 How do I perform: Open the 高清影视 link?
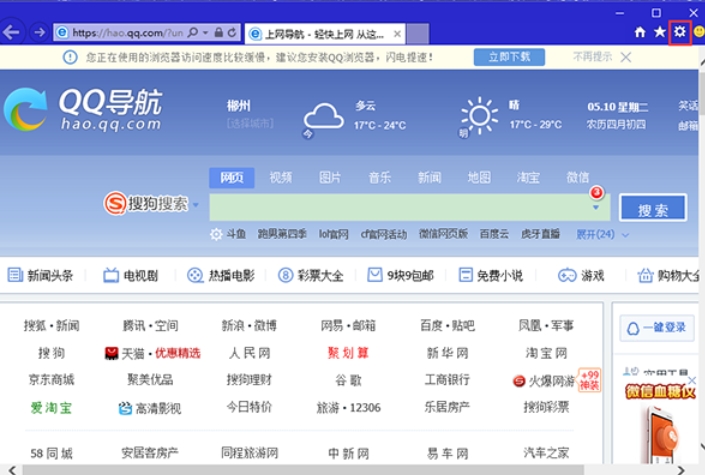pyautogui.click(x=150, y=408)
